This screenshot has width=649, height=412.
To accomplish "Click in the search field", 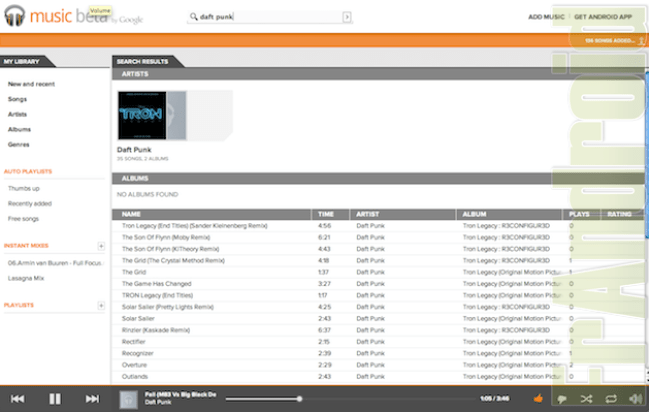I will [x=270, y=17].
